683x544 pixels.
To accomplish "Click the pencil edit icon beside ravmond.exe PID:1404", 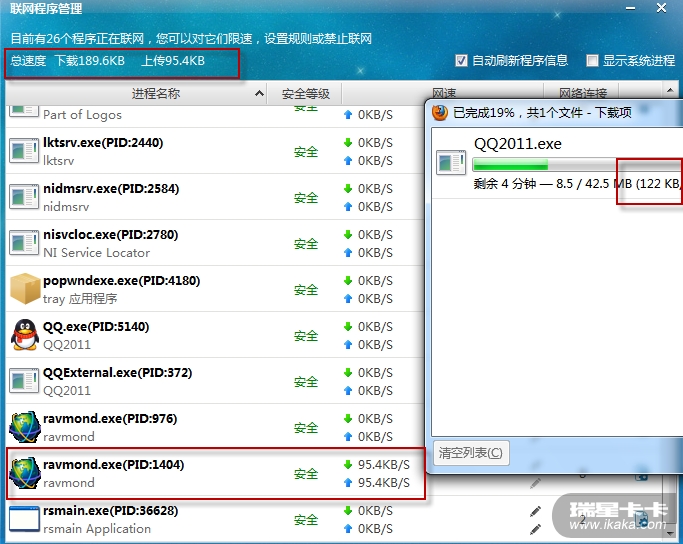I will [535, 483].
